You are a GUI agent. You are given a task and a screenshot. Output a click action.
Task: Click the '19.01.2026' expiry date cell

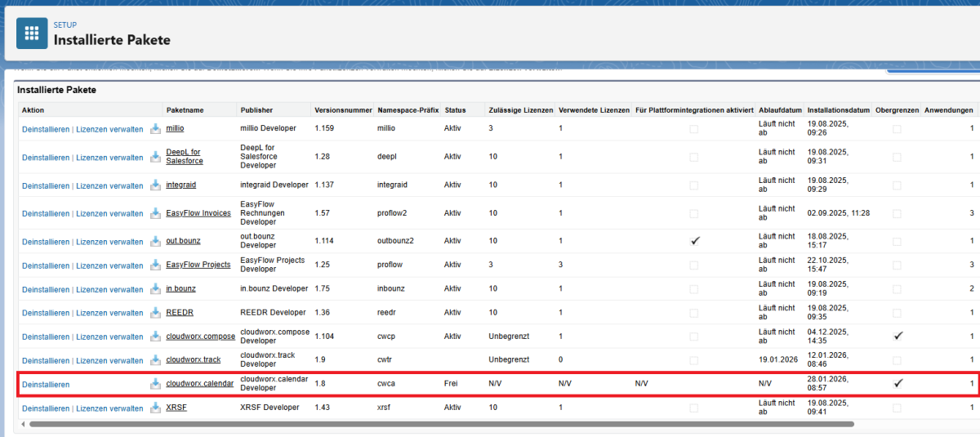tap(777, 359)
